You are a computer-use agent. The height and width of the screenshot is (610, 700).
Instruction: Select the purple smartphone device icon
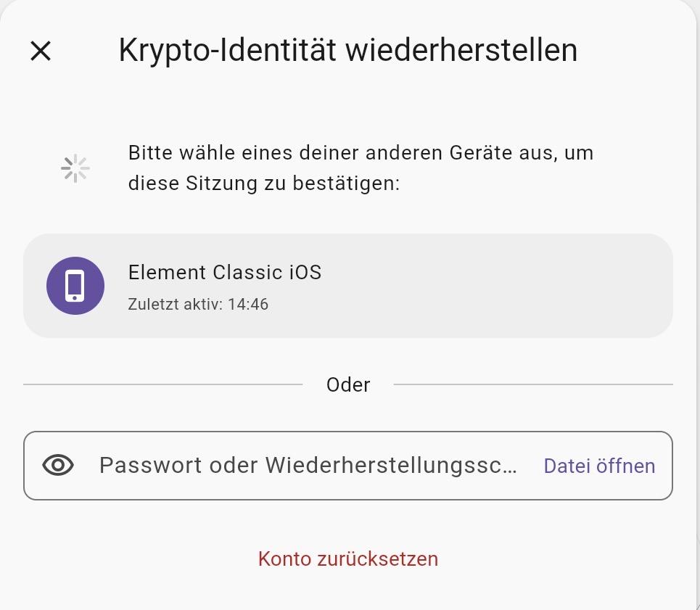pos(75,286)
